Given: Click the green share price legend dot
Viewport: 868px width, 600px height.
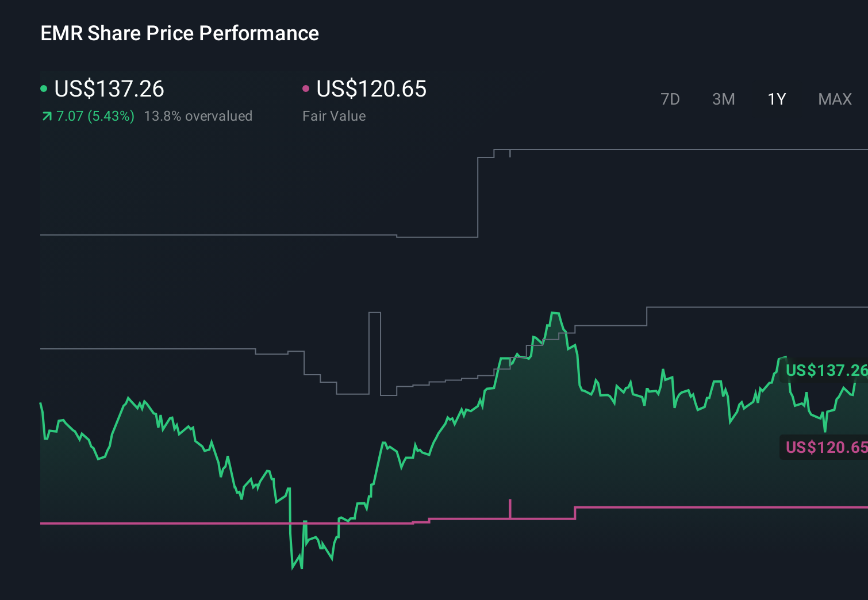Looking at the screenshot, I should 44,88.
